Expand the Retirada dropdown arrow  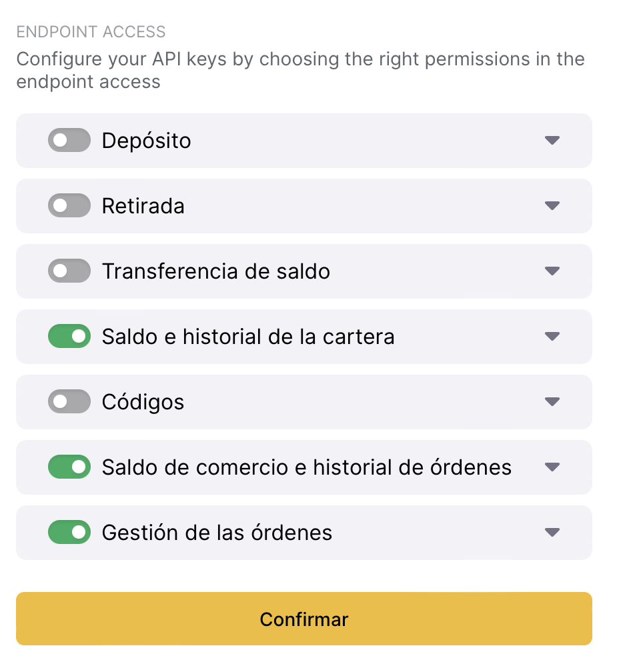552,206
